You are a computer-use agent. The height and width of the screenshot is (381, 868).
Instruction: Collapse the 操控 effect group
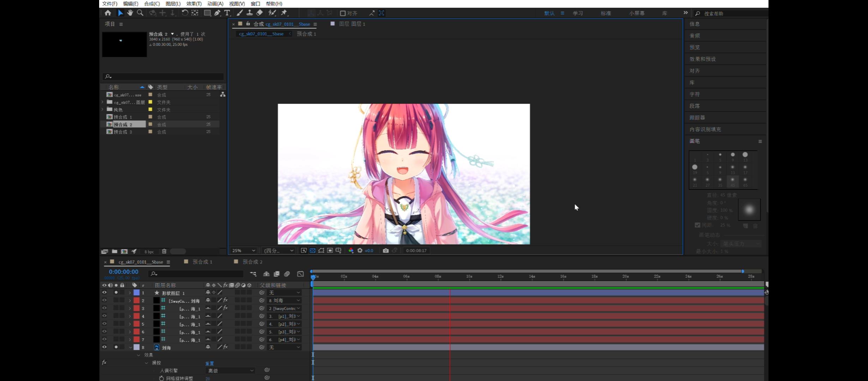click(146, 363)
